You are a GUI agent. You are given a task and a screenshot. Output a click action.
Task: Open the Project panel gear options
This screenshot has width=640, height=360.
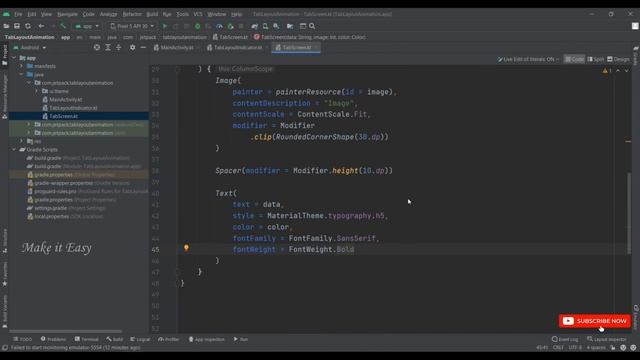click(x=132, y=47)
